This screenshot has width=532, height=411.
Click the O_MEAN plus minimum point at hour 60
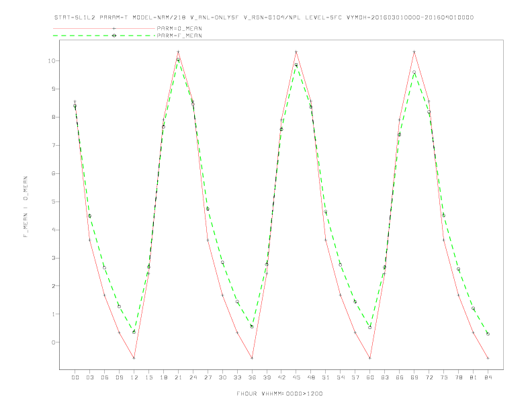[x=370, y=358]
